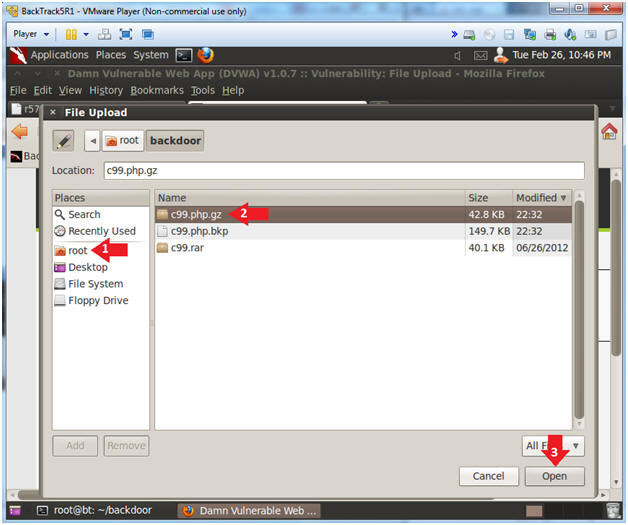Click the Open button
Viewport: 628px width, 525px height.
click(x=555, y=477)
